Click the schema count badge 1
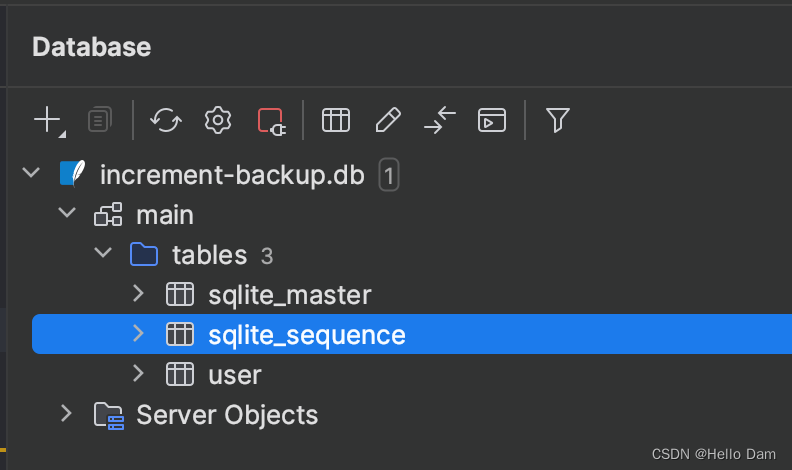 (389, 175)
